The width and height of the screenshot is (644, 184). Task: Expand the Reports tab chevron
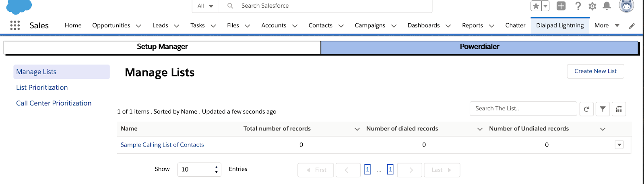(491, 26)
